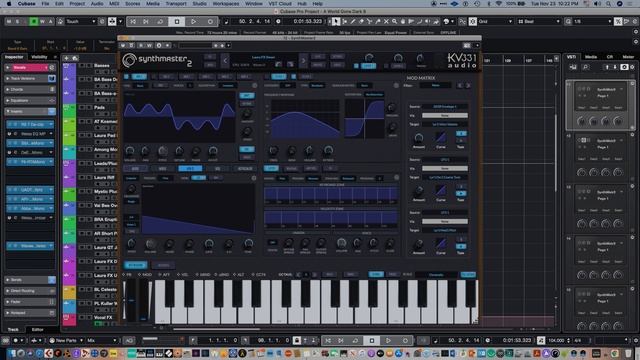
Task: Click Add Track Instrument icon in VSTi rack
Action: click(x=573, y=67)
